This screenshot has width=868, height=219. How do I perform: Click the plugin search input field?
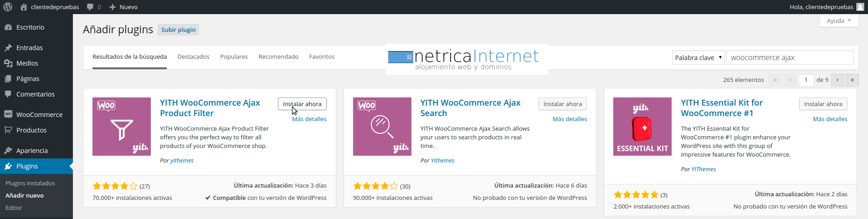790,58
